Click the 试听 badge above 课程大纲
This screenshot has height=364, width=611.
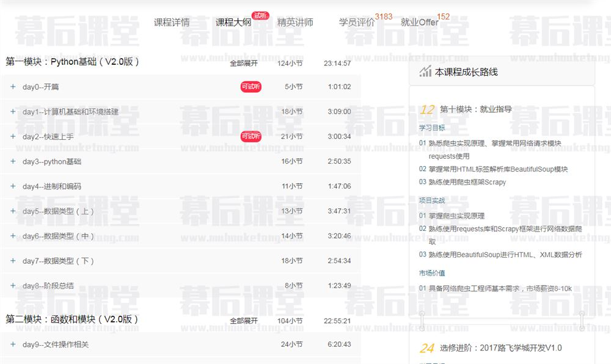point(260,15)
